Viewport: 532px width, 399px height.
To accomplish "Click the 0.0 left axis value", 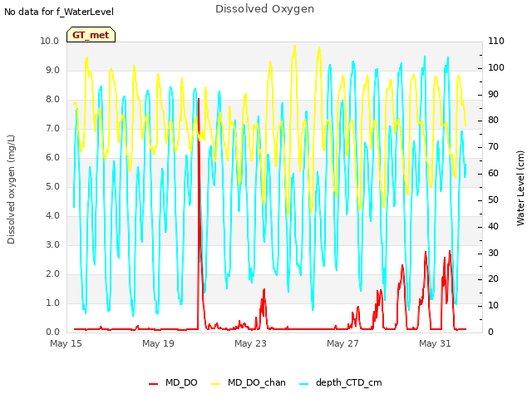I will pyautogui.click(x=52, y=332).
